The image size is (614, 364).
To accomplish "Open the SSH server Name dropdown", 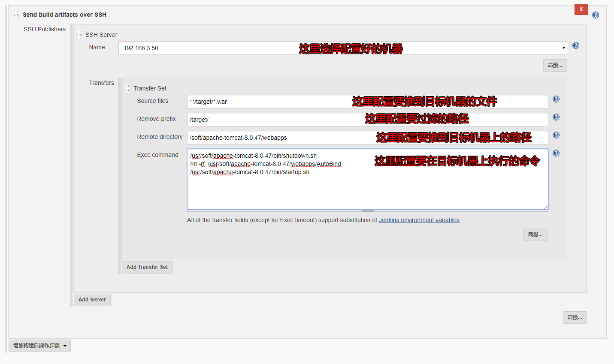I will coord(343,48).
